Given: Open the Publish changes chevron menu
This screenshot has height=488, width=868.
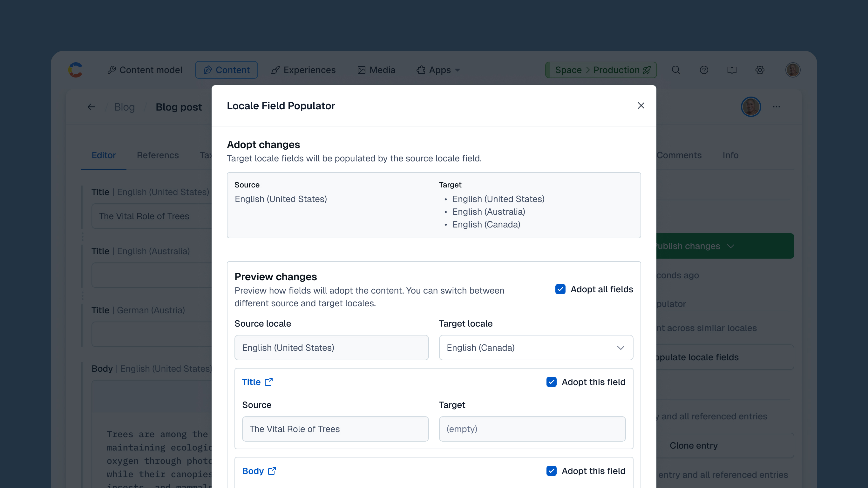Looking at the screenshot, I should (730, 246).
